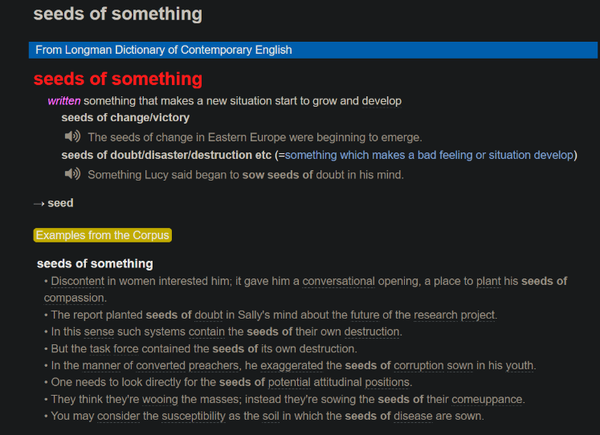Open the "research project" link
This screenshot has height=435, width=600.
(451, 315)
